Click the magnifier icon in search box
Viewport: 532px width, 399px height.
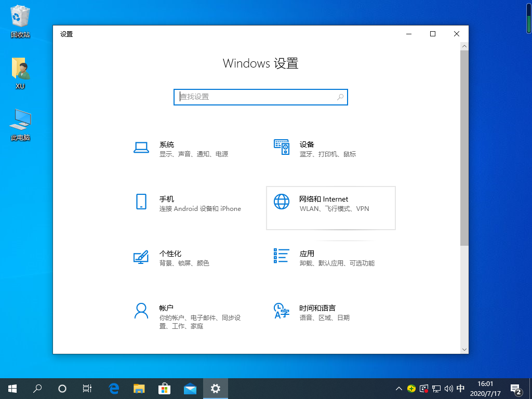click(340, 97)
